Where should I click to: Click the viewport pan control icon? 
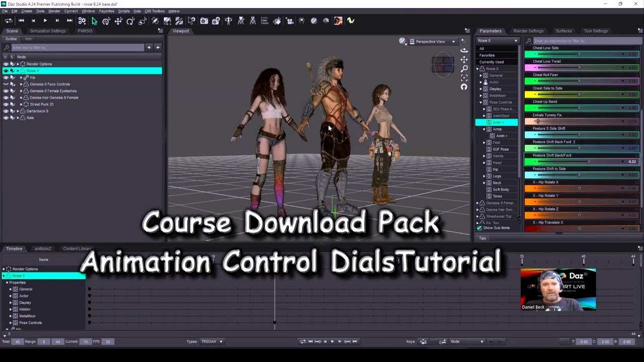point(464,59)
